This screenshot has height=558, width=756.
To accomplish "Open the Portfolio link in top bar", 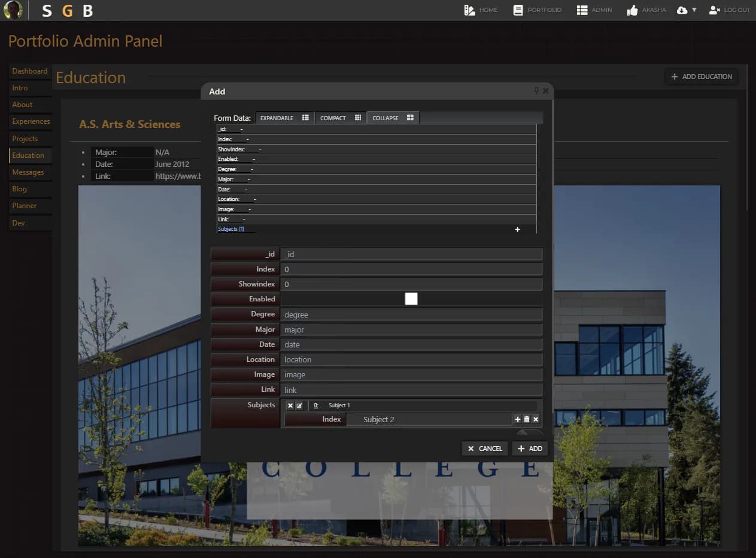I will (537, 10).
